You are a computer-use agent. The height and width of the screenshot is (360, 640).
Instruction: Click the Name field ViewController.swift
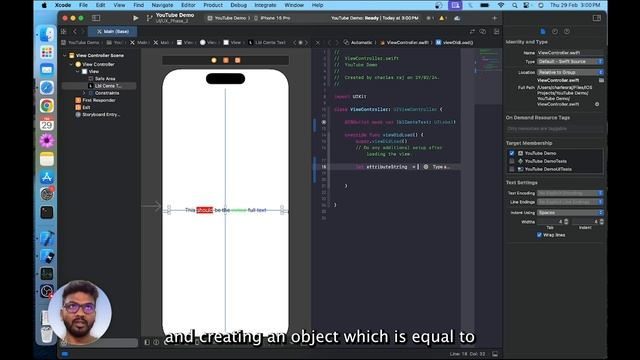pos(570,53)
